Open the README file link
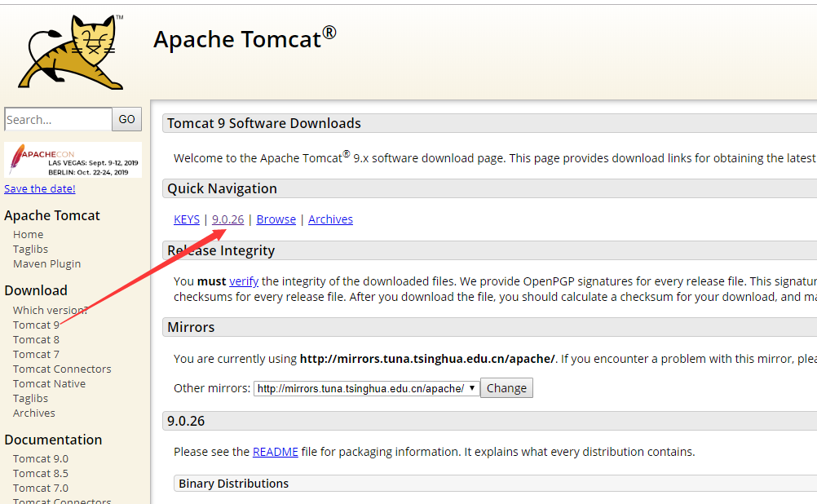The height and width of the screenshot is (504, 817). point(275,452)
